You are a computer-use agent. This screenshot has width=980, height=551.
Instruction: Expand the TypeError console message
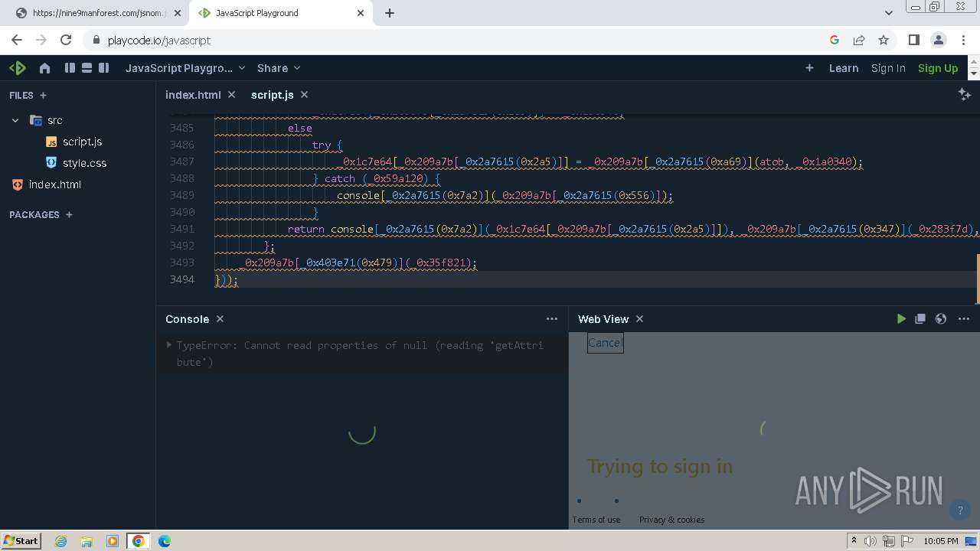(168, 345)
